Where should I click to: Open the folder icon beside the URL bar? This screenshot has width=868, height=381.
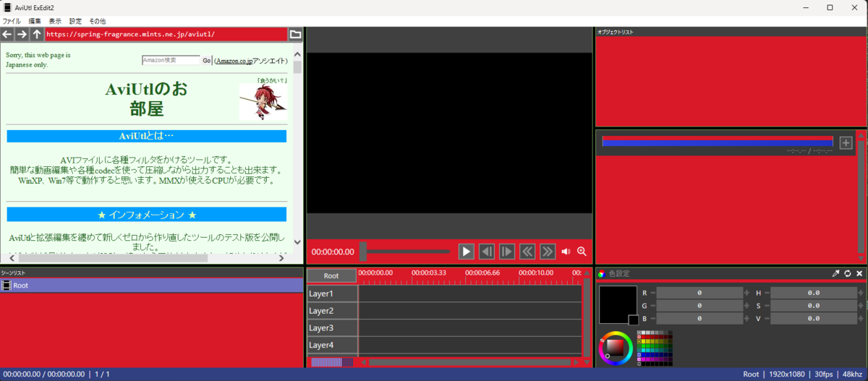coord(295,35)
